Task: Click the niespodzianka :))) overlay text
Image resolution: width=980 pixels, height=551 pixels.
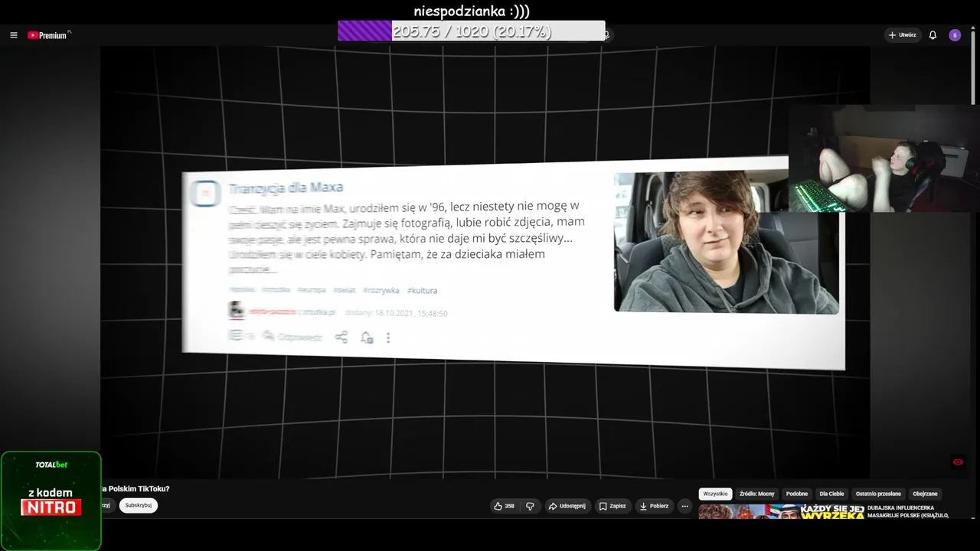Action: pos(472,11)
